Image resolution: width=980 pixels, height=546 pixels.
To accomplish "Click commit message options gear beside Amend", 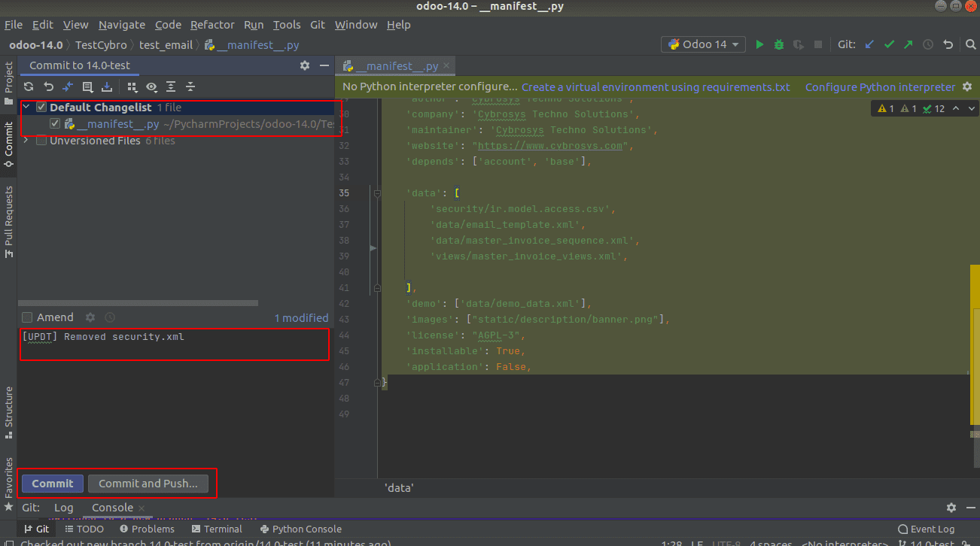I will 90,317.
